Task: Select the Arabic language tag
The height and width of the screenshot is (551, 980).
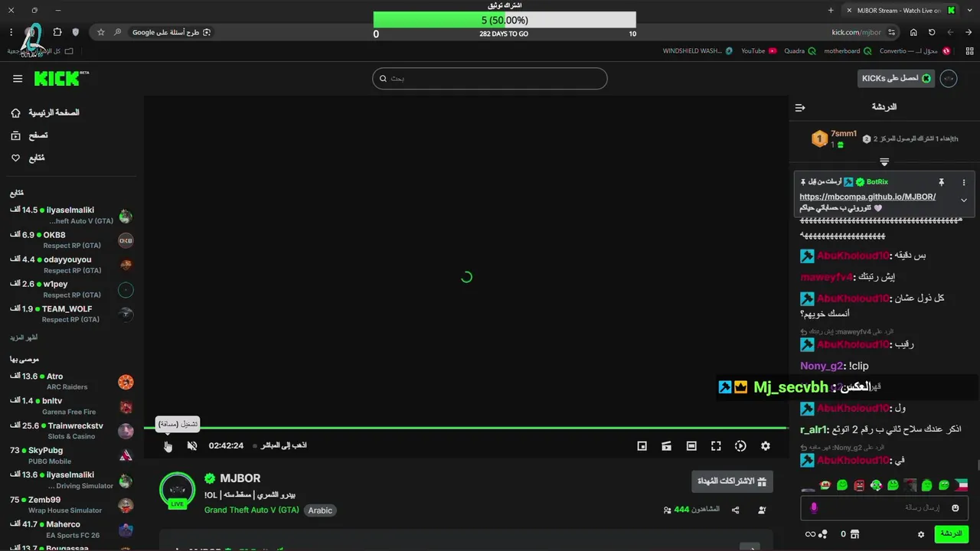Action: coord(320,510)
